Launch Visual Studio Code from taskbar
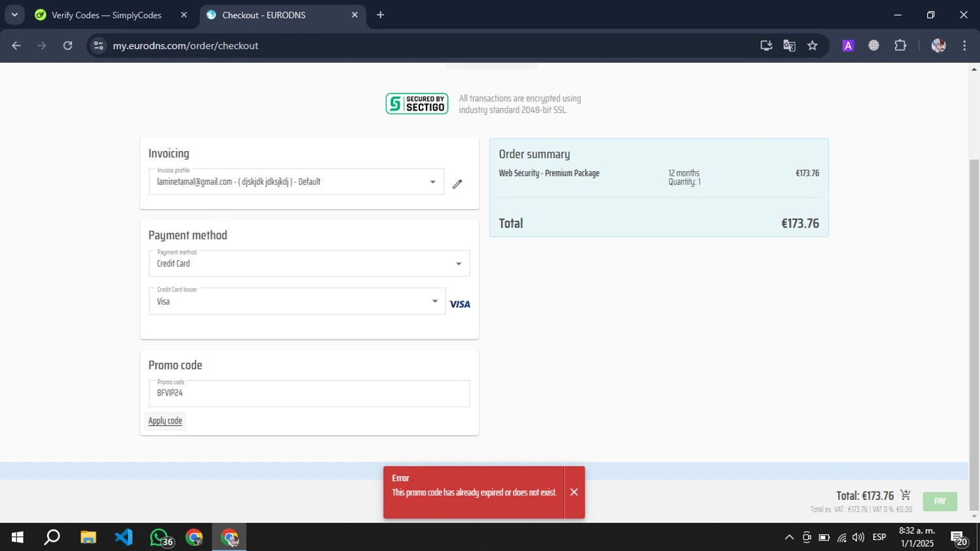980x551 pixels. click(123, 537)
